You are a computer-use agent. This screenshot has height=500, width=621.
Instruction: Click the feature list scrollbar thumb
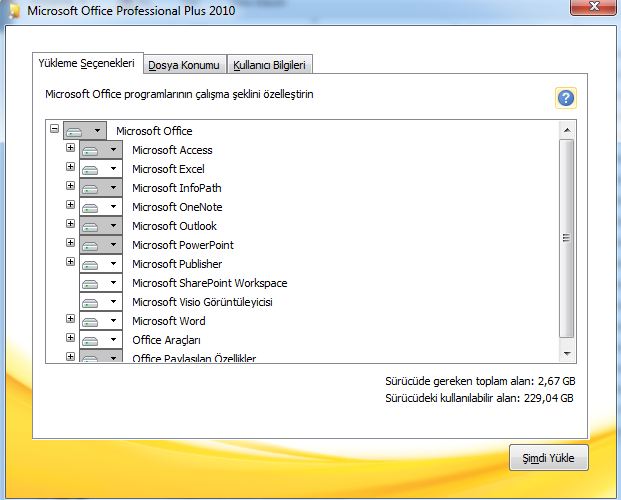(x=567, y=238)
